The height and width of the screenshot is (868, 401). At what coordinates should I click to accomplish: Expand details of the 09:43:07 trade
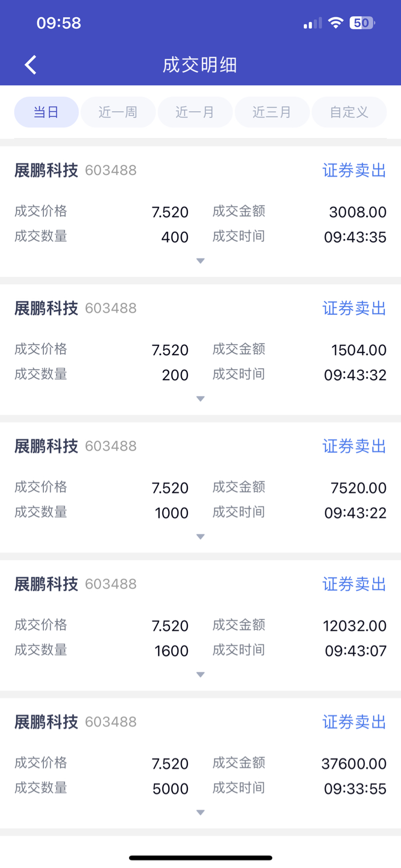point(200,674)
